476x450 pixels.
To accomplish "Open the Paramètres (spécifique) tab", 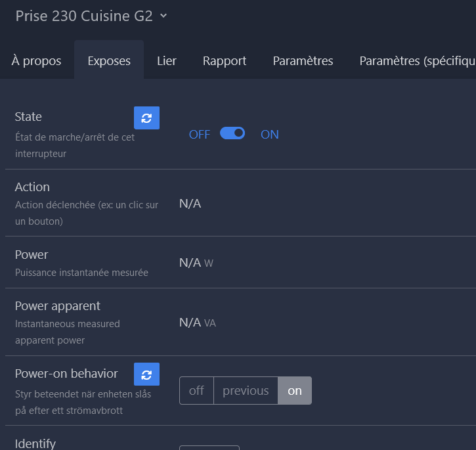I will tap(418, 61).
